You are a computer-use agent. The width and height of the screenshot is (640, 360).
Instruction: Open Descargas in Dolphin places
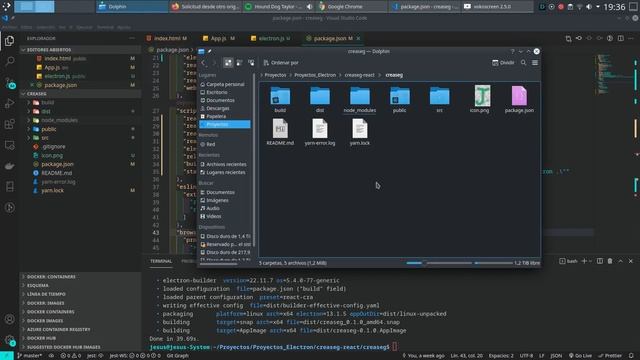pos(225,108)
